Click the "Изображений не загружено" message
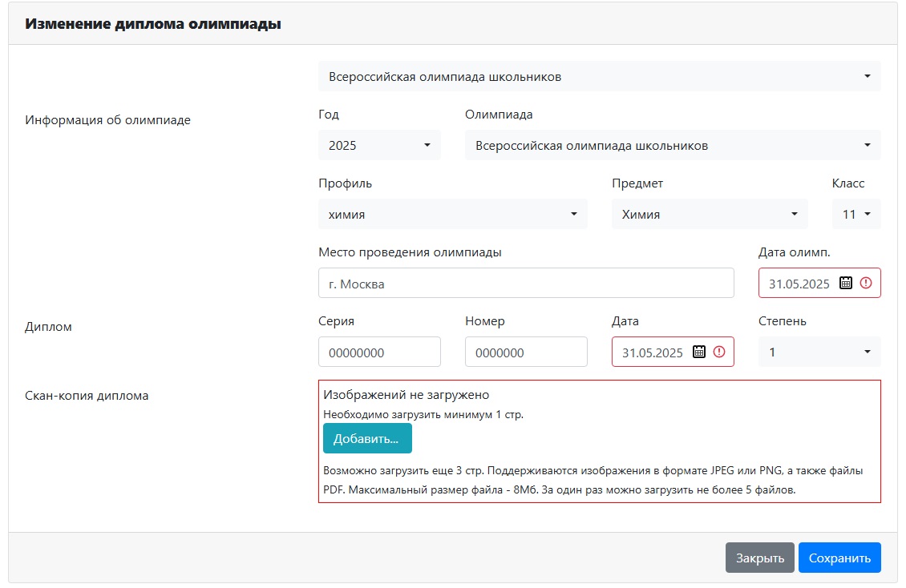Screen dimensions: 906x588 [x=406, y=395]
